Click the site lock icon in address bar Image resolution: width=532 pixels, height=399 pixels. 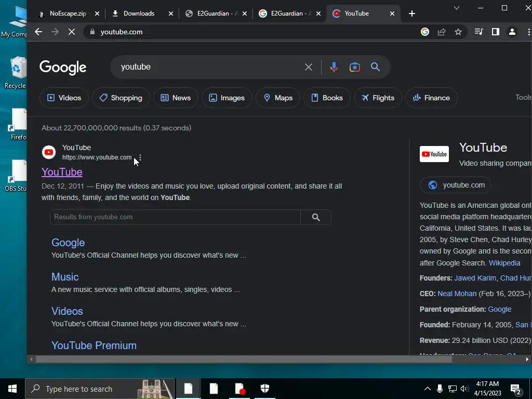click(x=92, y=32)
